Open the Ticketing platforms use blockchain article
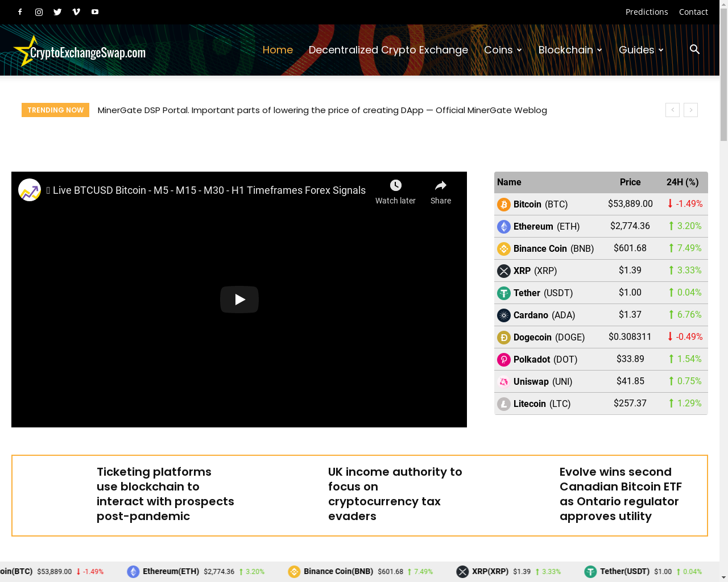The height and width of the screenshot is (582, 728). tap(166, 494)
